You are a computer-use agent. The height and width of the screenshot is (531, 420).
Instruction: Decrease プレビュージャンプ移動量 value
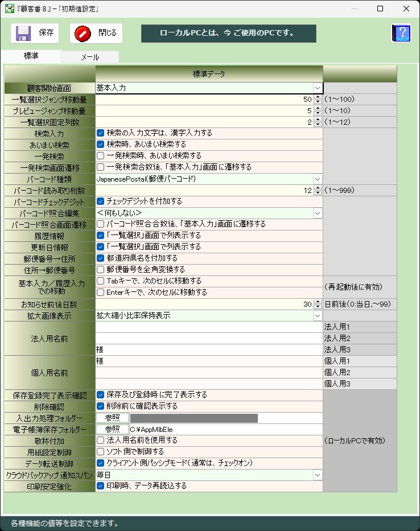pos(318,113)
